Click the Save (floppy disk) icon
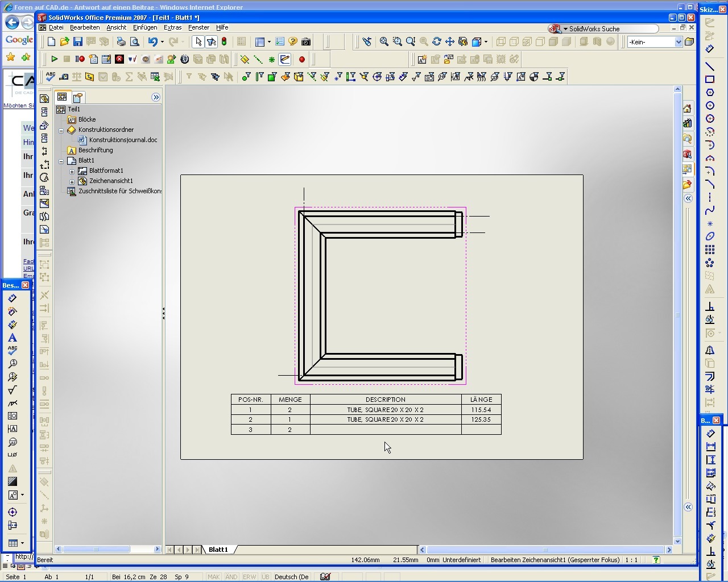 click(x=78, y=41)
